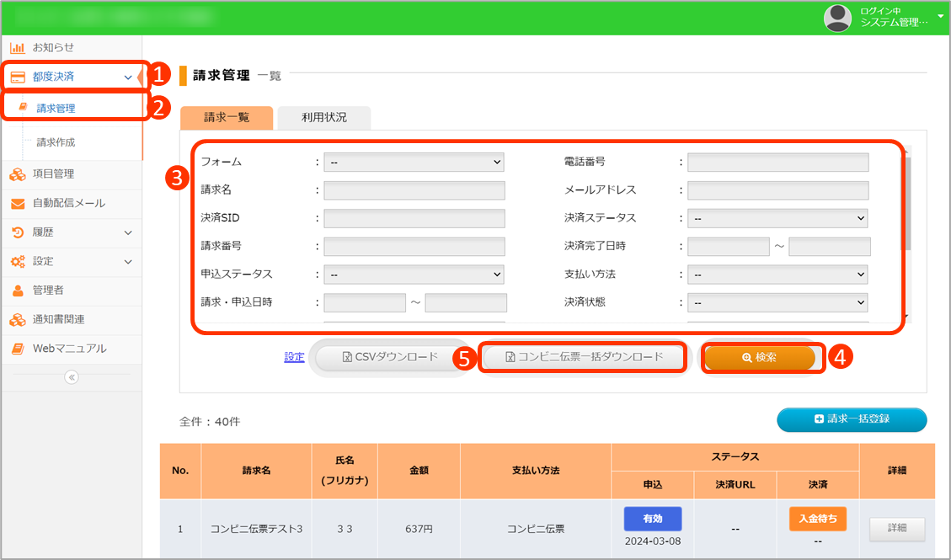Click the 設定 gears icon in sidebar
The width and height of the screenshot is (951, 560).
point(18,262)
